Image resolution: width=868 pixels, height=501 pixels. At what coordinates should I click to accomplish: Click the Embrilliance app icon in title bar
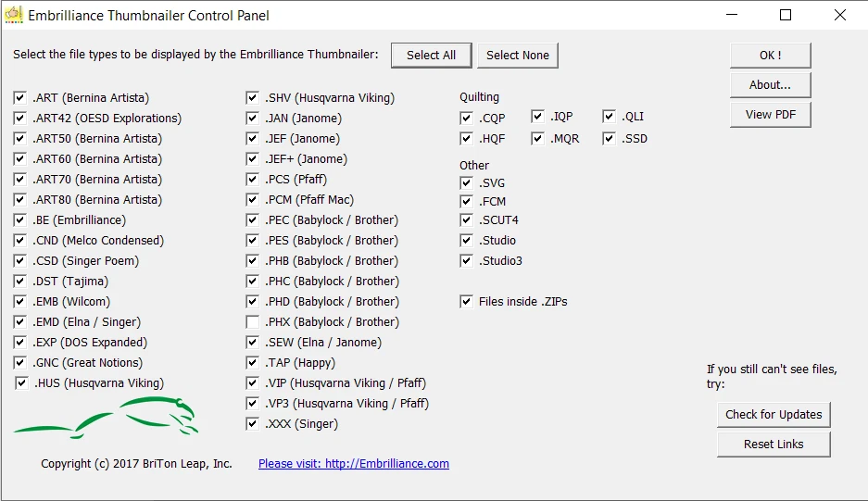tap(13, 15)
